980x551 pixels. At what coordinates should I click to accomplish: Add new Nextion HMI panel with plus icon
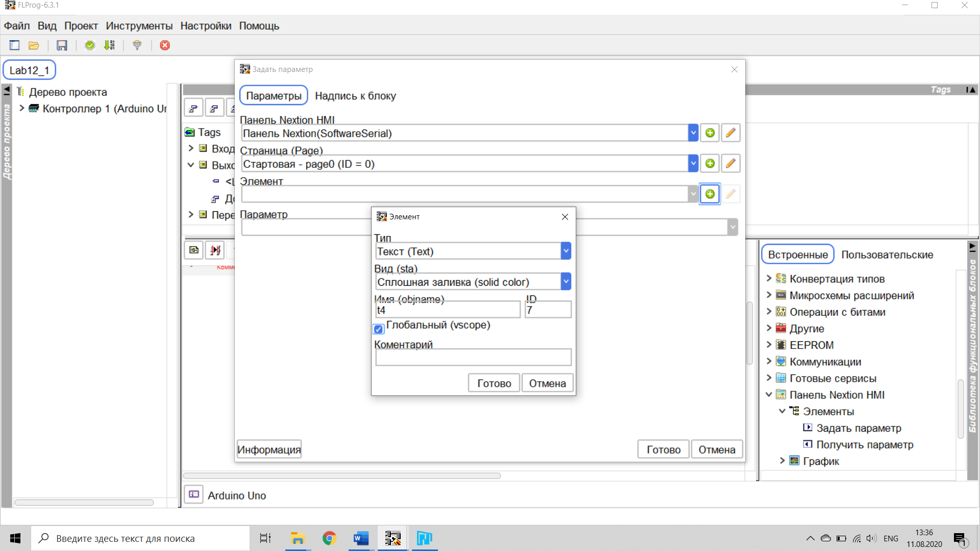point(709,133)
